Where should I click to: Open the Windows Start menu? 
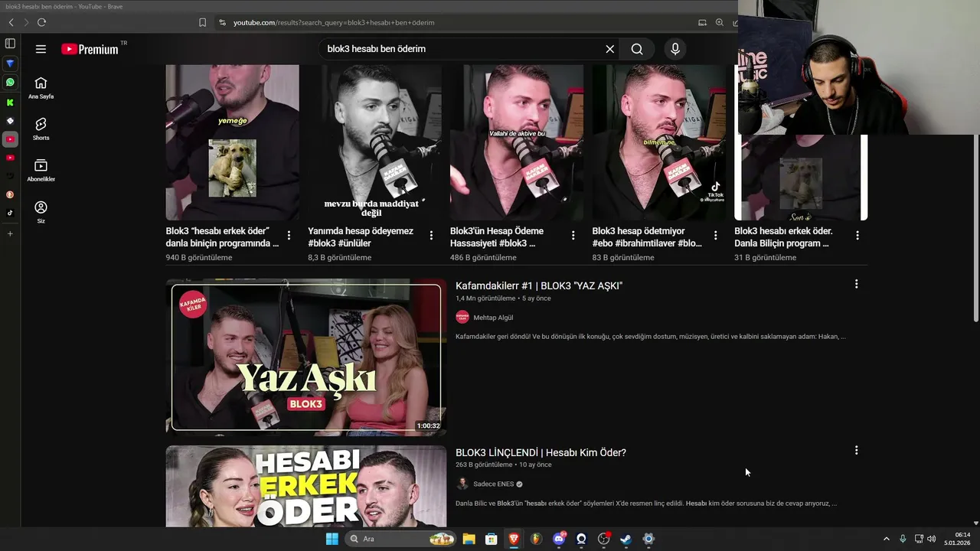(332, 539)
